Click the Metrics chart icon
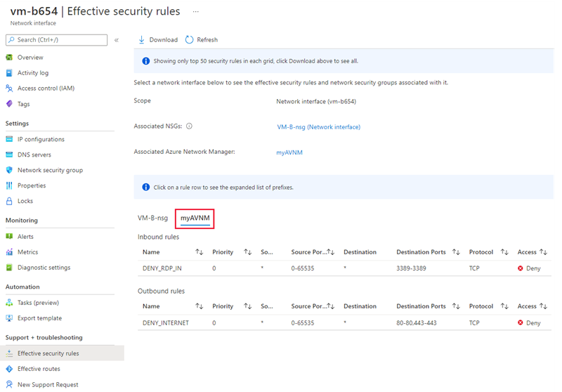 (x=10, y=252)
